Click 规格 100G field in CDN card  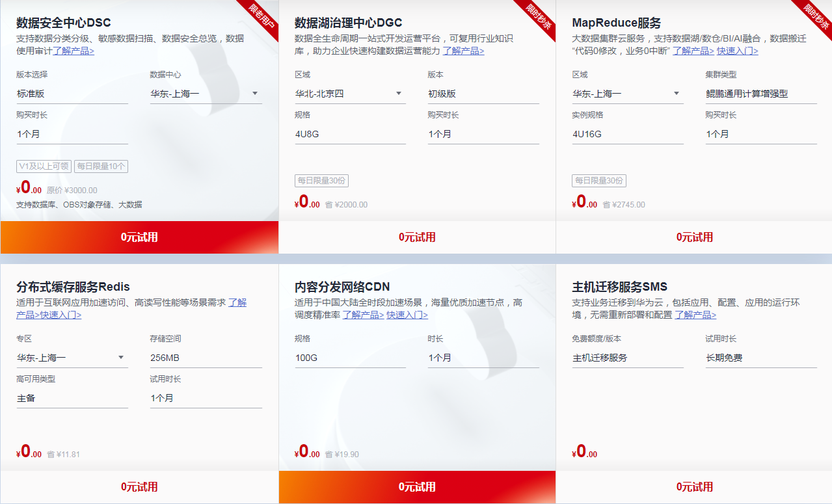click(350, 358)
